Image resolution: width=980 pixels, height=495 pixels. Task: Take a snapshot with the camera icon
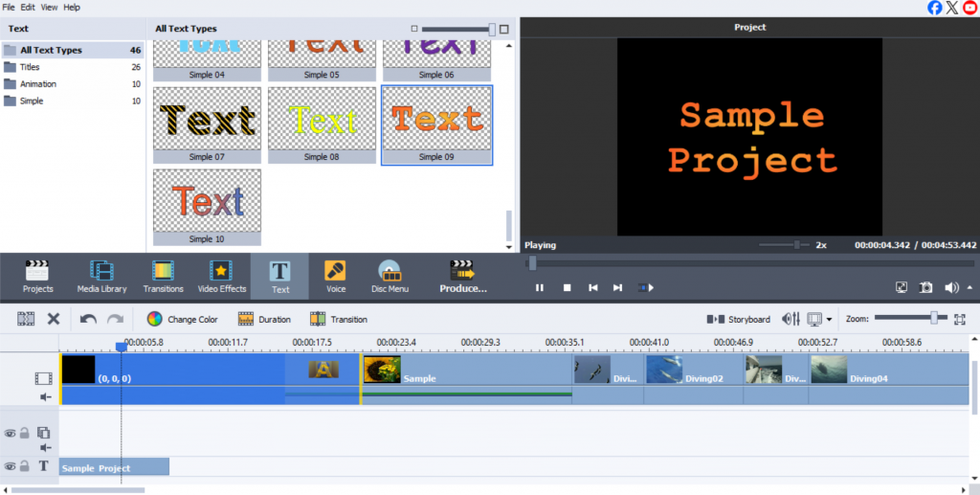point(925,287)
